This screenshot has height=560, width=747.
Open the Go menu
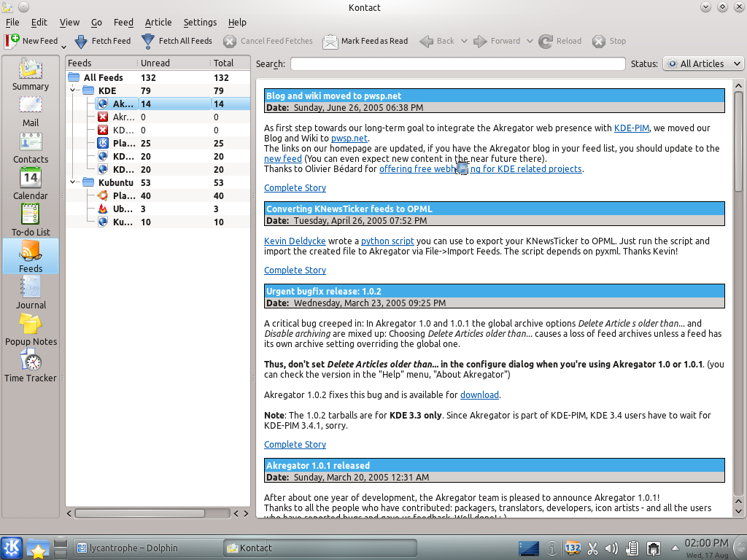click(97, 22)
